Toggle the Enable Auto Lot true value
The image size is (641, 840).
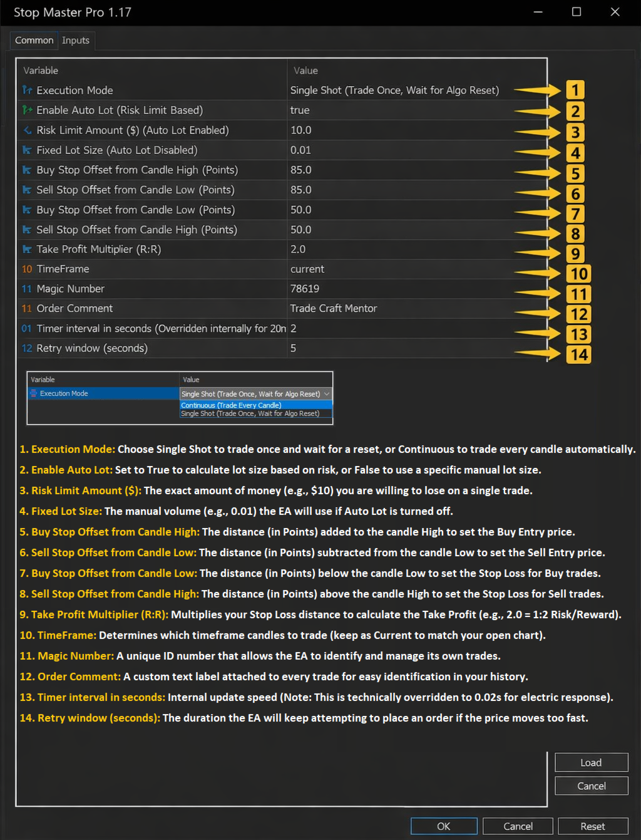coord(300,110)
